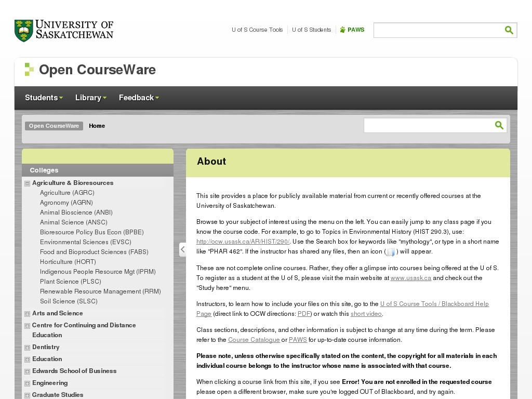The image size is (532, 399).
Task: Expand the Arts and Science college
Action: [27, 314]
